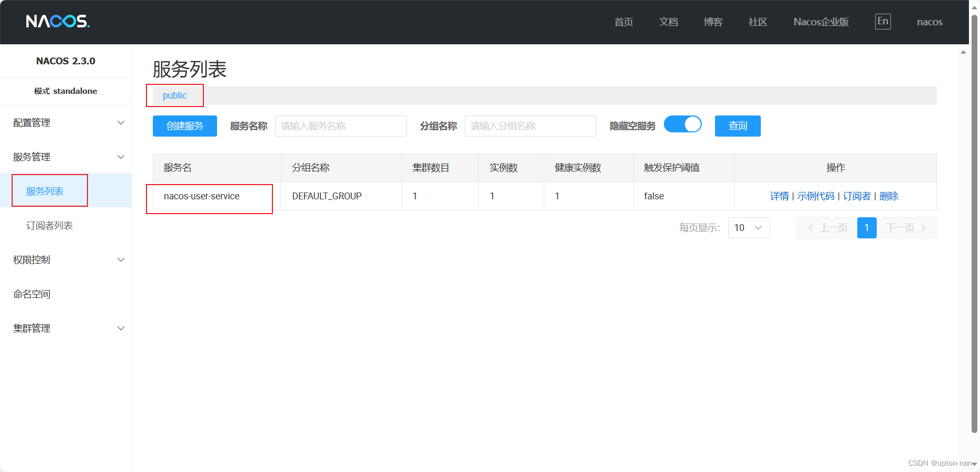The image size is (980, 472).
Task: Select 集群管理 in the sidebar
Action: [x=32, y=329]
